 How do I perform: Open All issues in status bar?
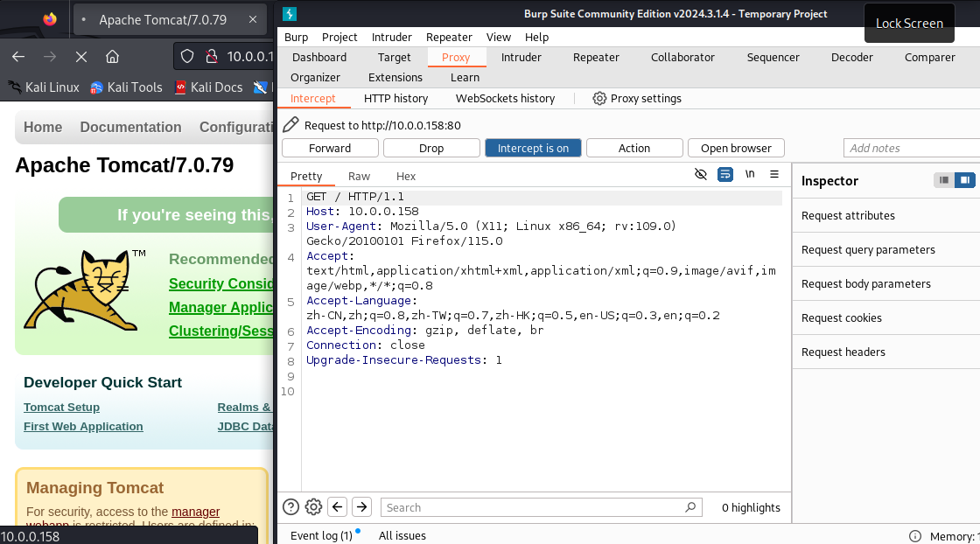[402, 536]
